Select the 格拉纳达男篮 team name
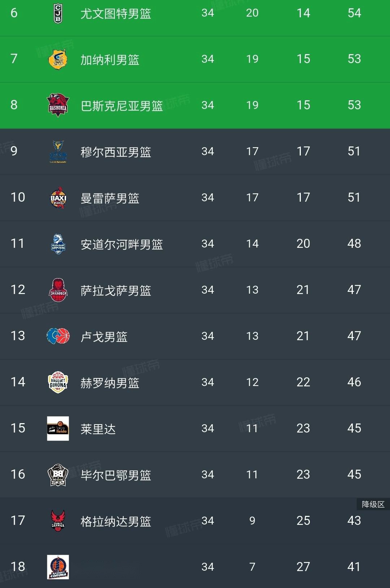390x588 pixels. tap(116, 521)
